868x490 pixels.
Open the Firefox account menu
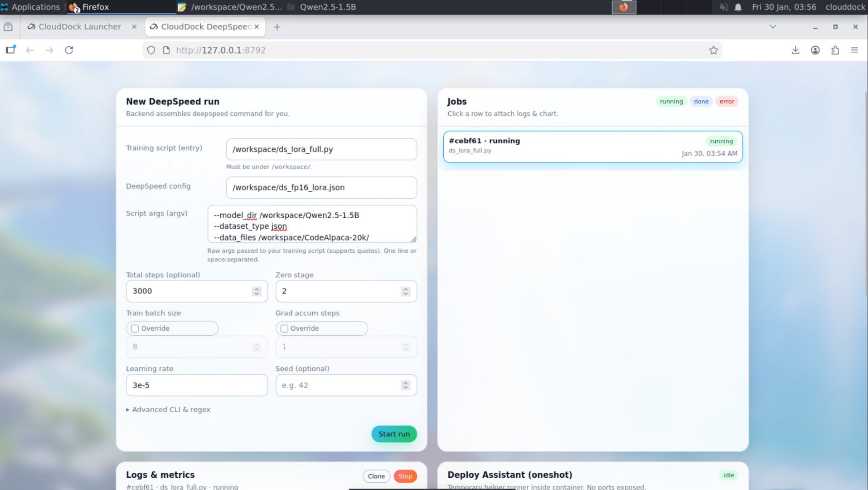[x=815, y=50]
